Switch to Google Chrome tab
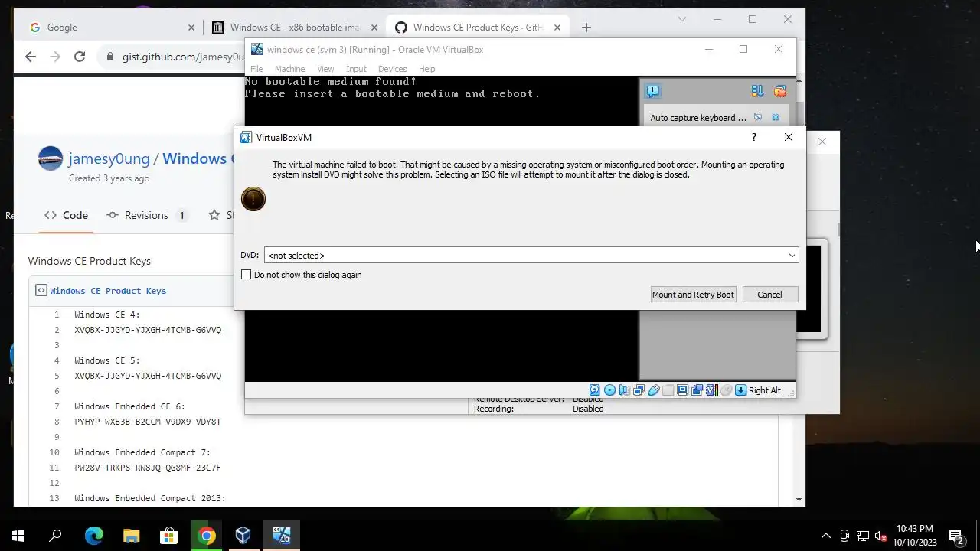 coord(113,28)
